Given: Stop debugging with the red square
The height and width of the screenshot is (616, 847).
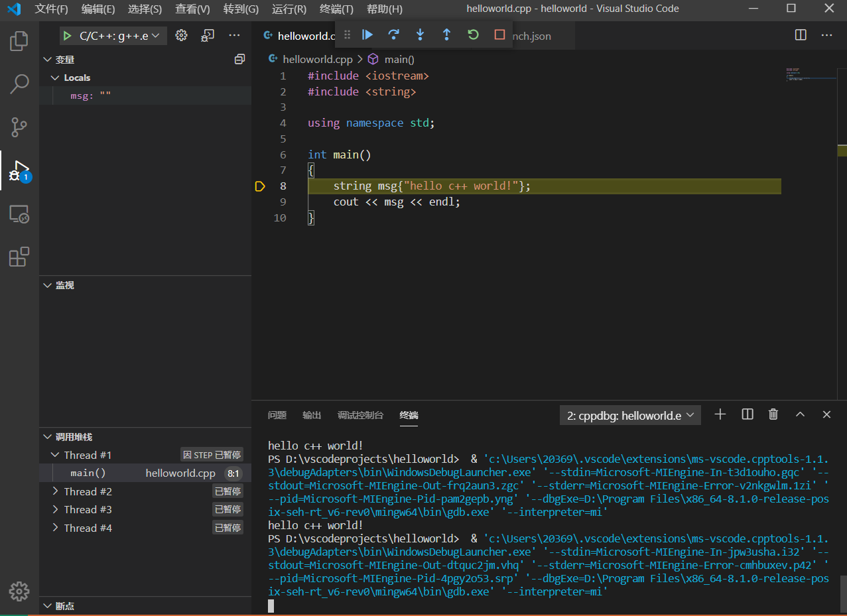Looking at the screenshot, I should tap(499, 34).
